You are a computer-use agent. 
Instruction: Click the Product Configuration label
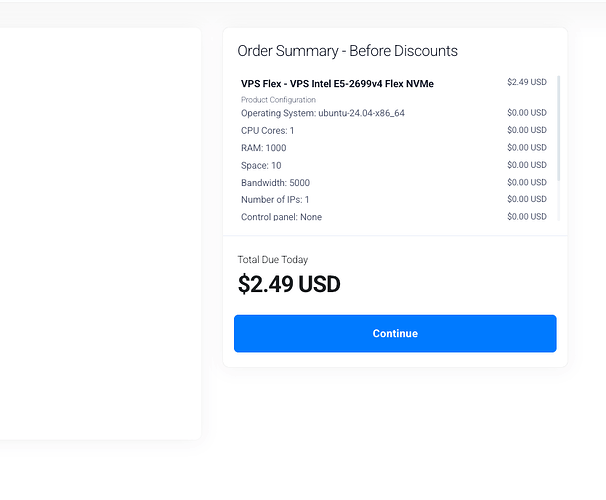point(278,100)
